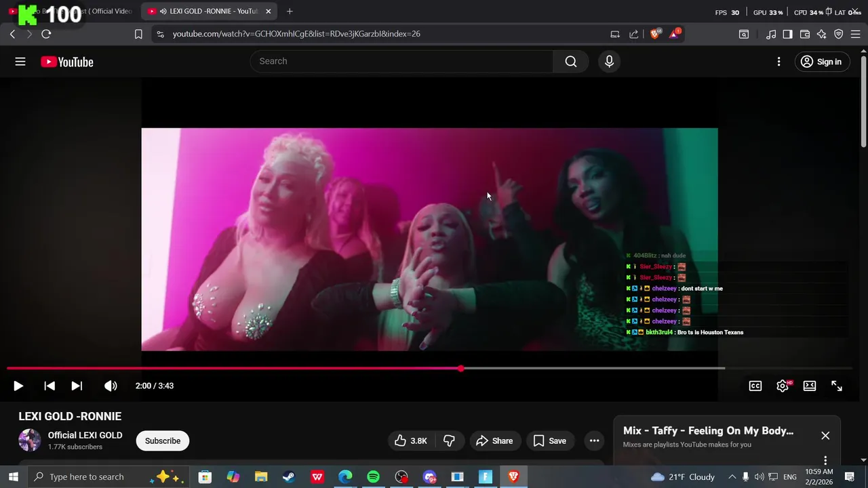Open the tab search icon in toolbar
Image resolution: width=868 pixels, height=488 pixels.
[x=744, y=34]
